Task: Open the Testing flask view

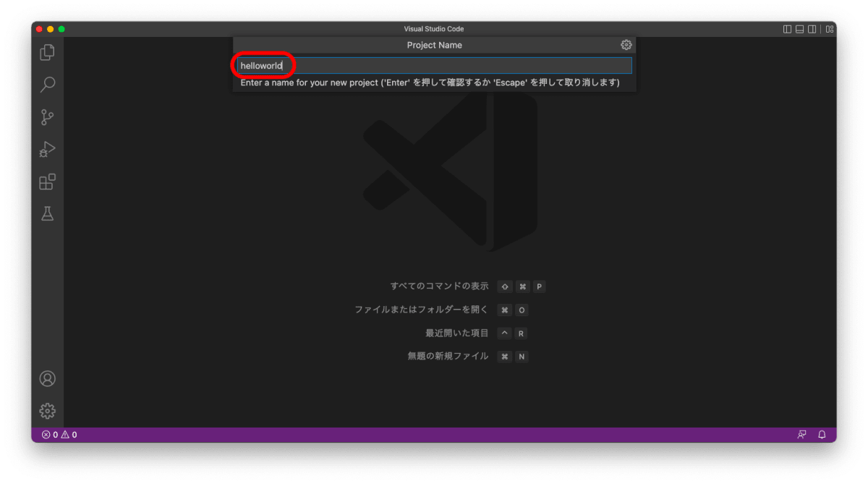Action: point(47,214)
